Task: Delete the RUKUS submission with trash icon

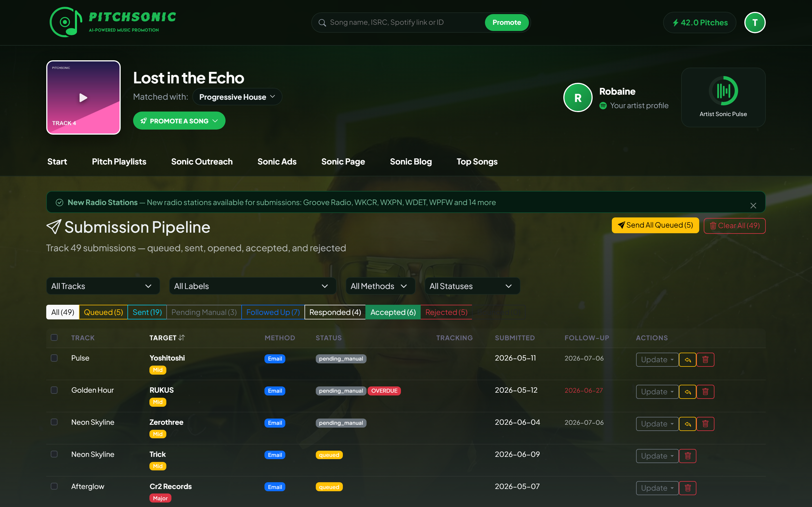Action: tap(705, 392)
